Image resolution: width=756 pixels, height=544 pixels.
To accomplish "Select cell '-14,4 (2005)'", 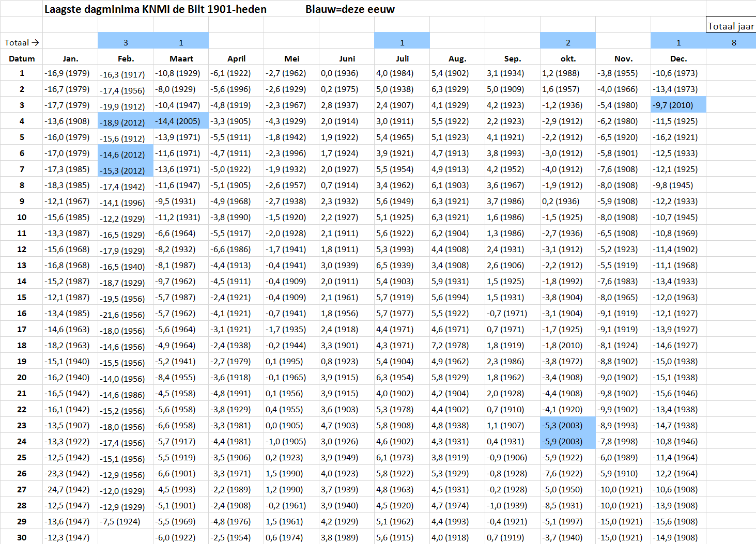I will pyautogui.click(x=181, y=121).
